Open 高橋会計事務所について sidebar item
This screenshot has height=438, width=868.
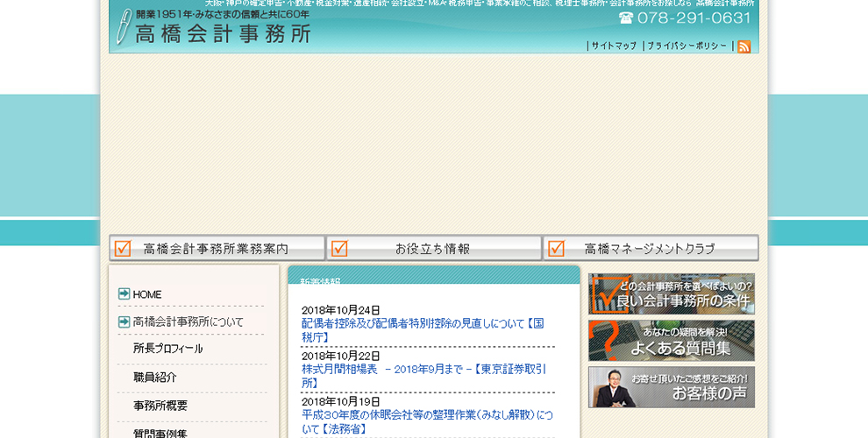(x=189, y=321)
